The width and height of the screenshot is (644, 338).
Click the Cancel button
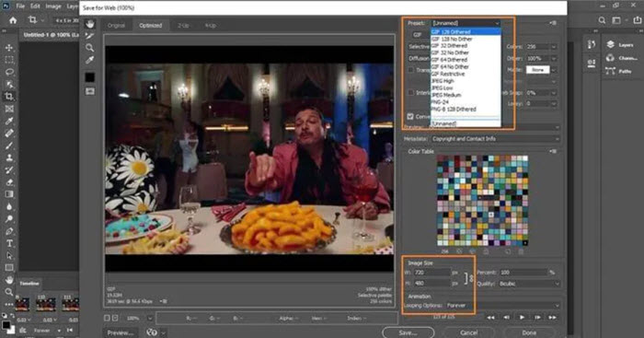coord(468,332)
